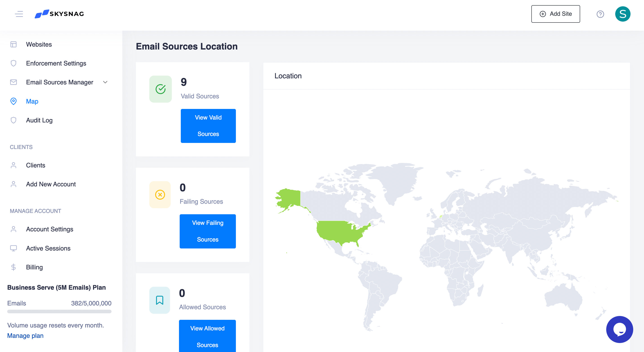
Task: Select Active Sessions in sidebar
Action: 48,248
